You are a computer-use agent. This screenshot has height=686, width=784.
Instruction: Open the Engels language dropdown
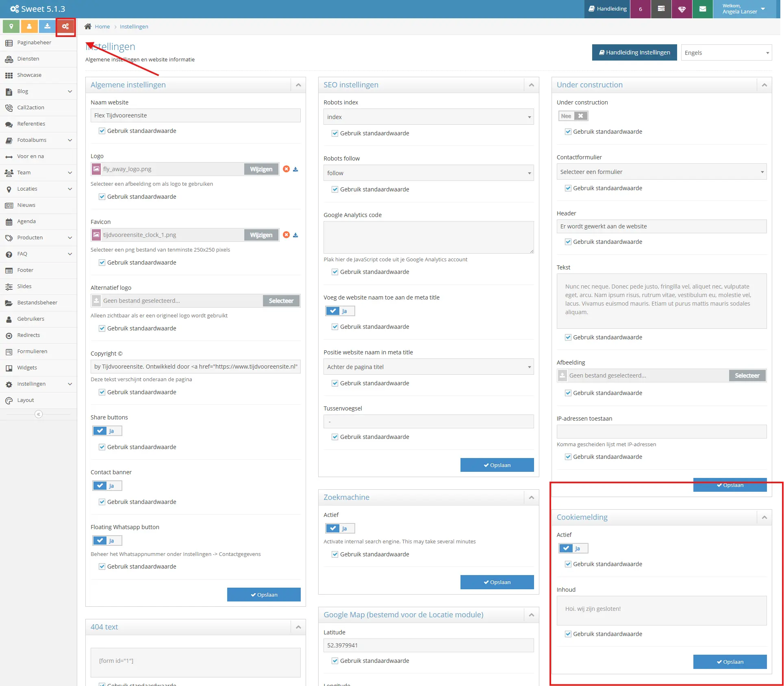tap(726, 52)
